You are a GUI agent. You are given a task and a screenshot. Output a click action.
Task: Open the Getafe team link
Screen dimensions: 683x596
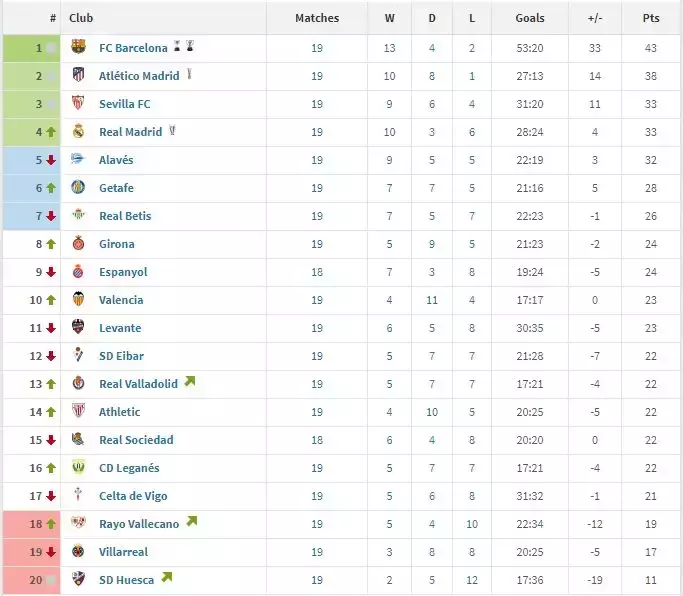(116, 188)
